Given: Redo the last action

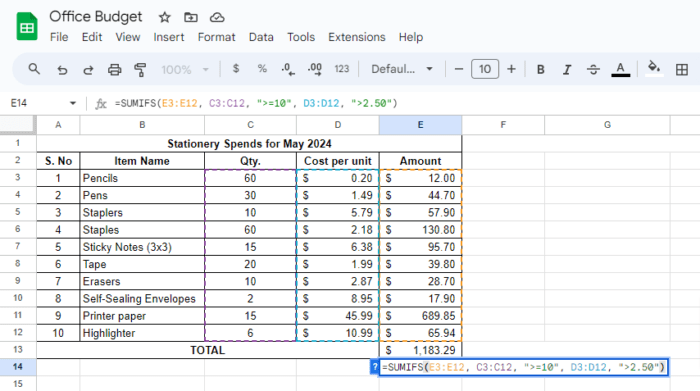Looking at the screenshot, I should click(88, 70).
